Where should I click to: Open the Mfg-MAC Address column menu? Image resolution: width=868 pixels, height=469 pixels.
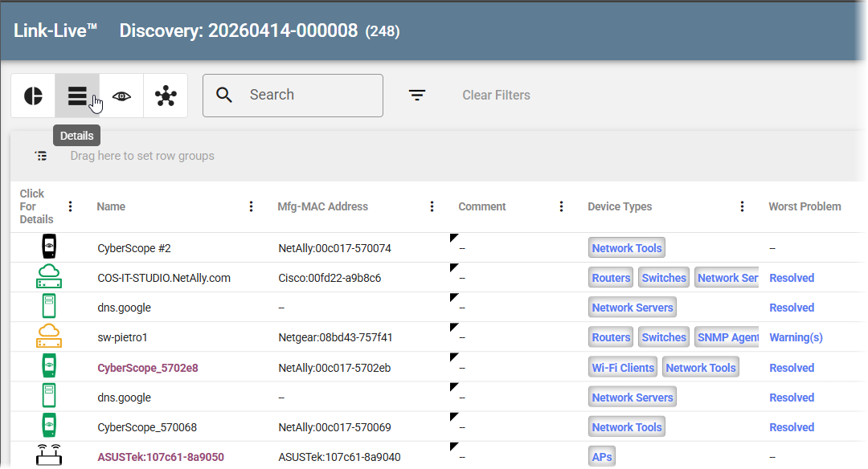[432, 206]
